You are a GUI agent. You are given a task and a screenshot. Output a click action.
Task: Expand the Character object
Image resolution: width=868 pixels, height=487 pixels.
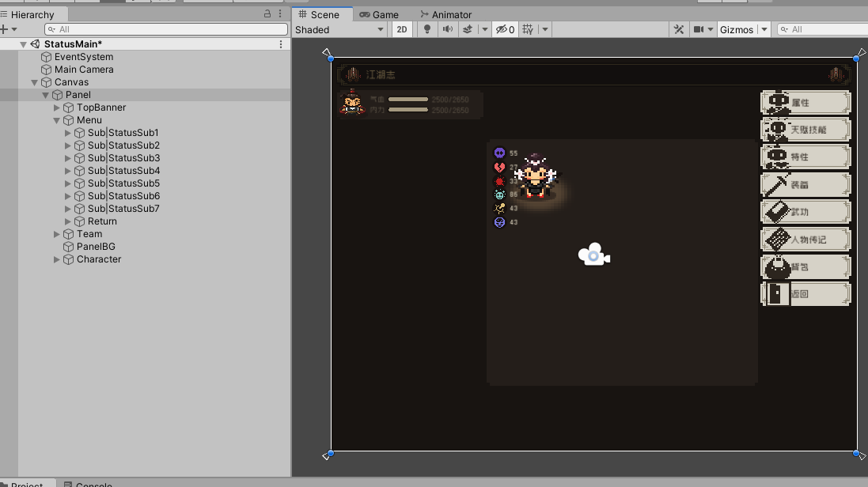coord(56,259)
